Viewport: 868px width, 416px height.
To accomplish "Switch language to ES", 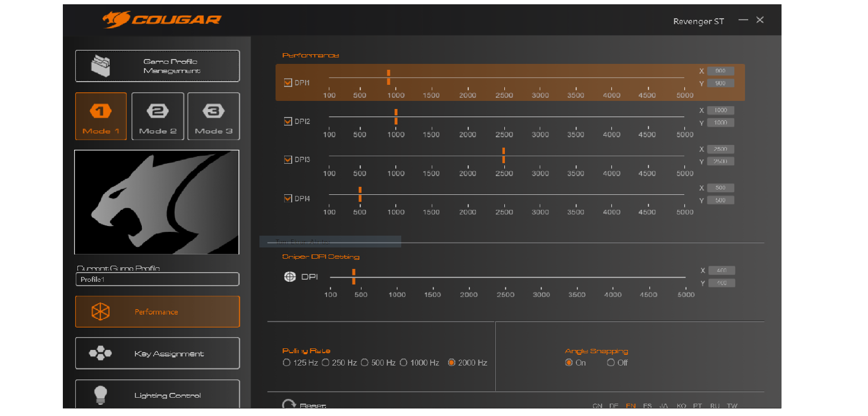I will point(647,406).
